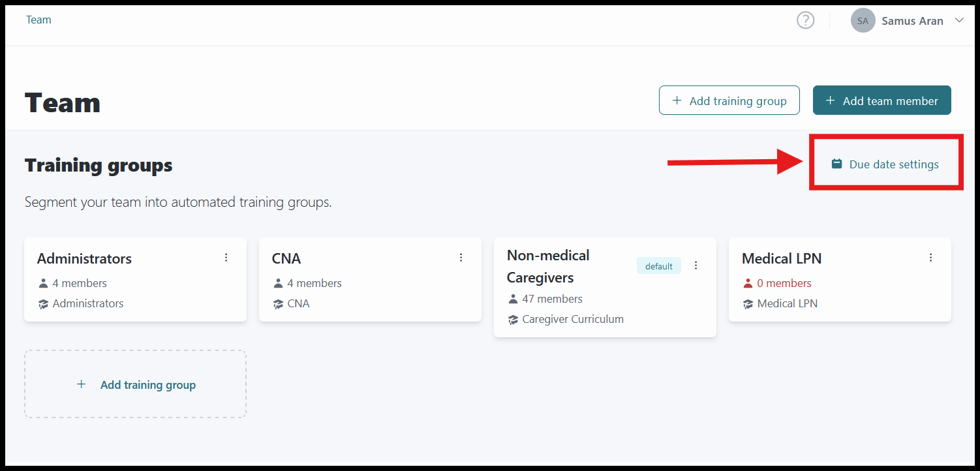
Task: Open the Administrators card three-dot menu
Action: (x=226, y=258)
